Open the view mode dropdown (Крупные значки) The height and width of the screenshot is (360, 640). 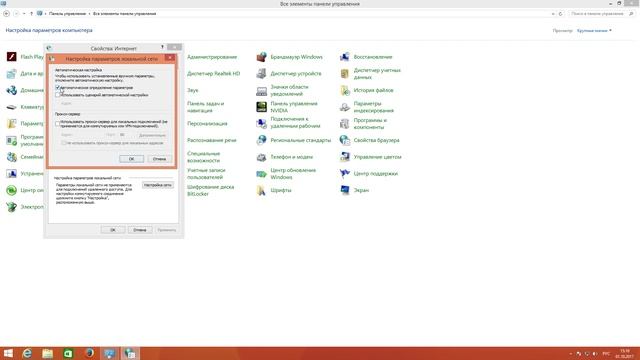tap(594, 31)
